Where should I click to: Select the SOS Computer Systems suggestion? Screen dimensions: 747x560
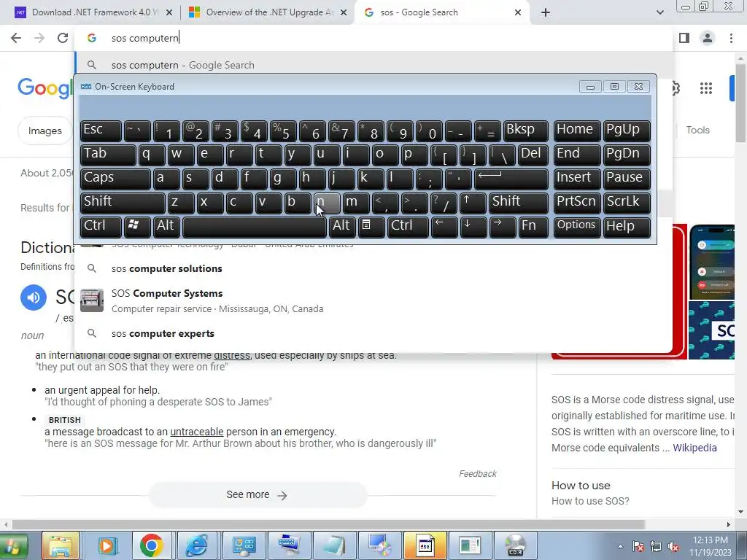373,301
